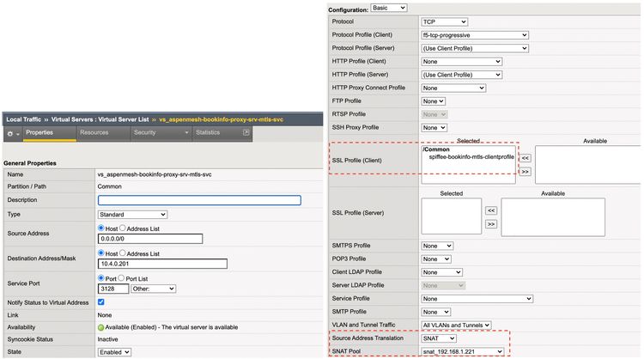Click SSL Profile (Server) >> arrow button
Image resolution: width=644 pixels, height=359 pixels.
click(491, 223)
